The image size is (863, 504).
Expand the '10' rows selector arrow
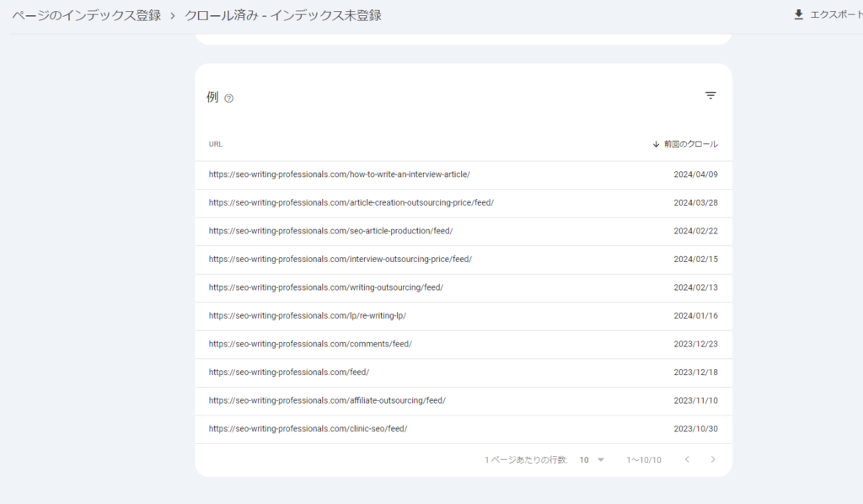pyautogui.click(x=599, y=459)
